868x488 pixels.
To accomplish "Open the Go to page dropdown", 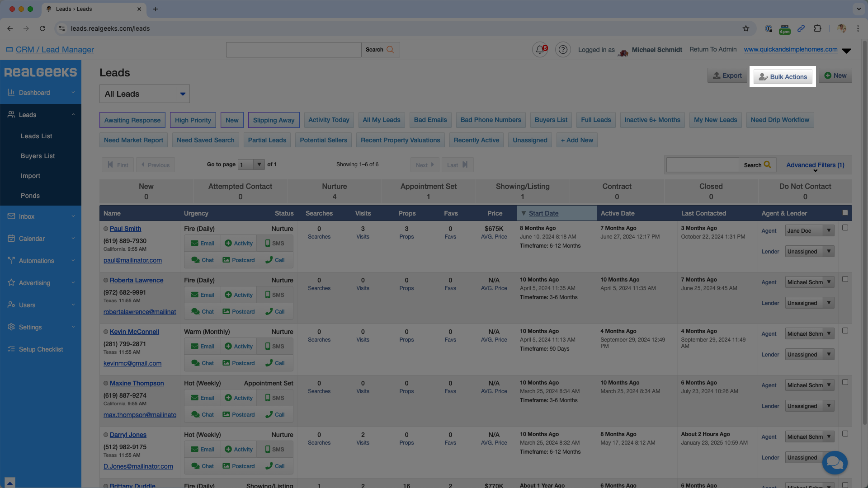I will pyautogui.click(x=251, y=164).
